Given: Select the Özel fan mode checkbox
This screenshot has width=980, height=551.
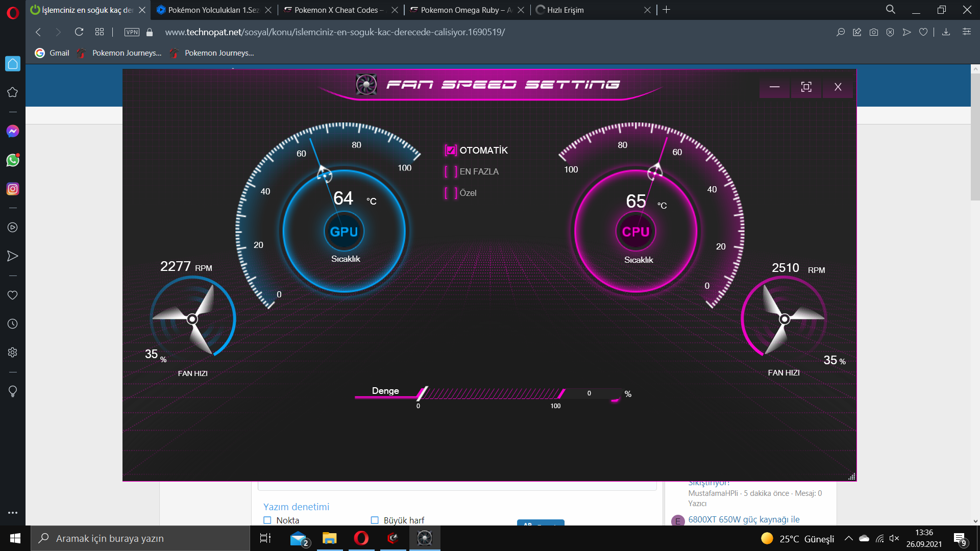Looking at the screenshot, I should click(x=451, y=193).
